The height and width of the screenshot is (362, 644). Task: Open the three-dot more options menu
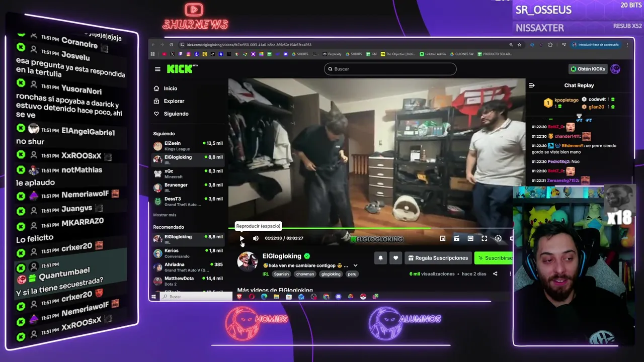510,274
